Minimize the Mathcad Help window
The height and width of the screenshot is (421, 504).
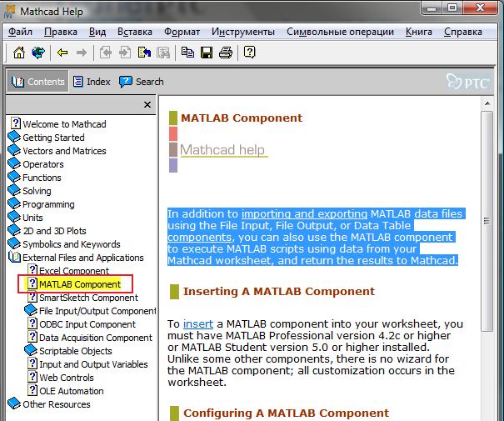coord(432,8)
